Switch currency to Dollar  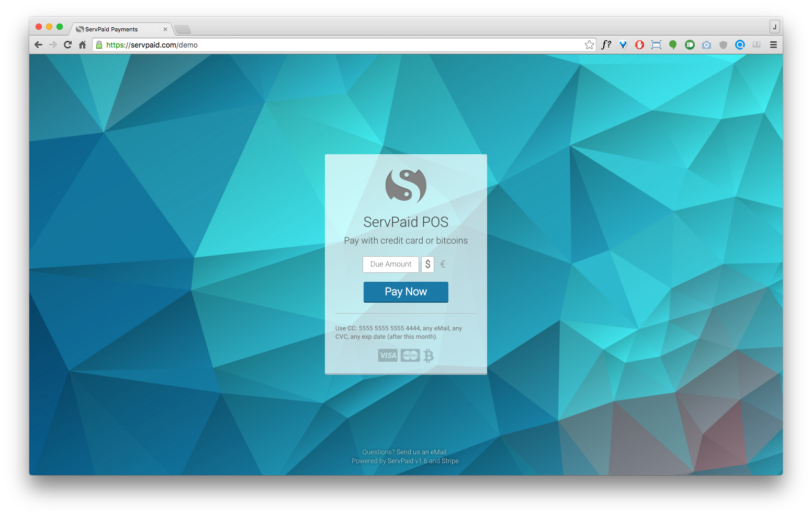point(427,264)
